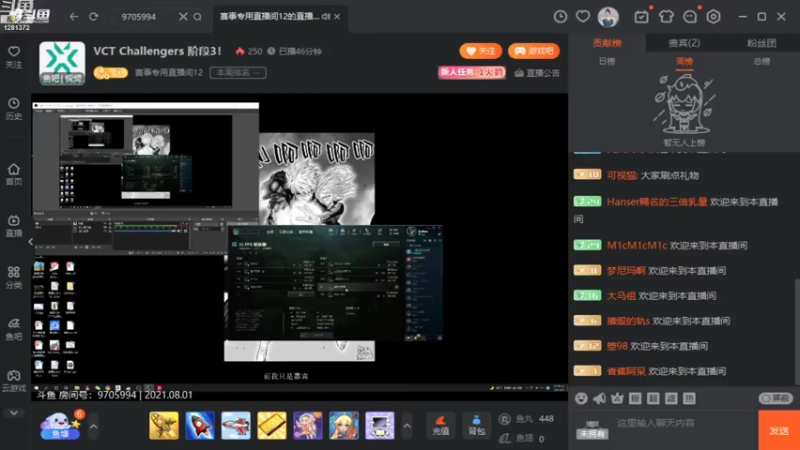Send the golden airplane gift
The image size is (800, 450).
(164, 426)
